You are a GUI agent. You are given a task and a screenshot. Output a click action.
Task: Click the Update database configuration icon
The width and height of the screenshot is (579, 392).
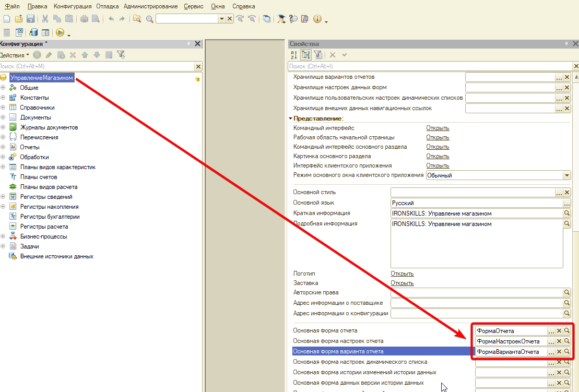33,32
